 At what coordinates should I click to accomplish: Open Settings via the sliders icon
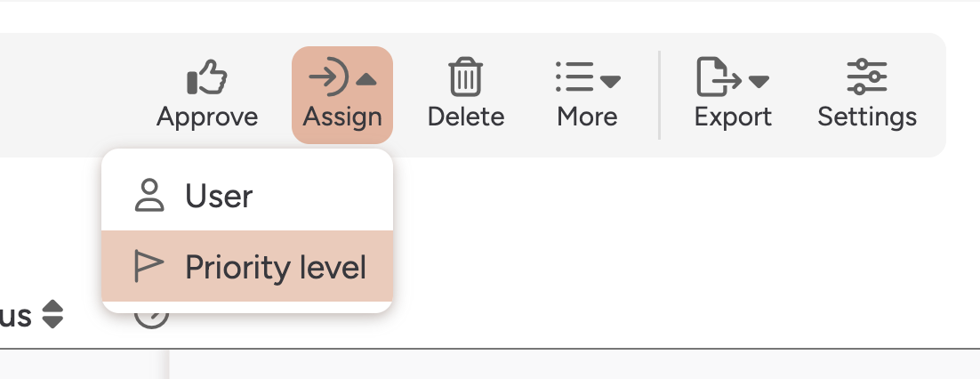point(867,77)
